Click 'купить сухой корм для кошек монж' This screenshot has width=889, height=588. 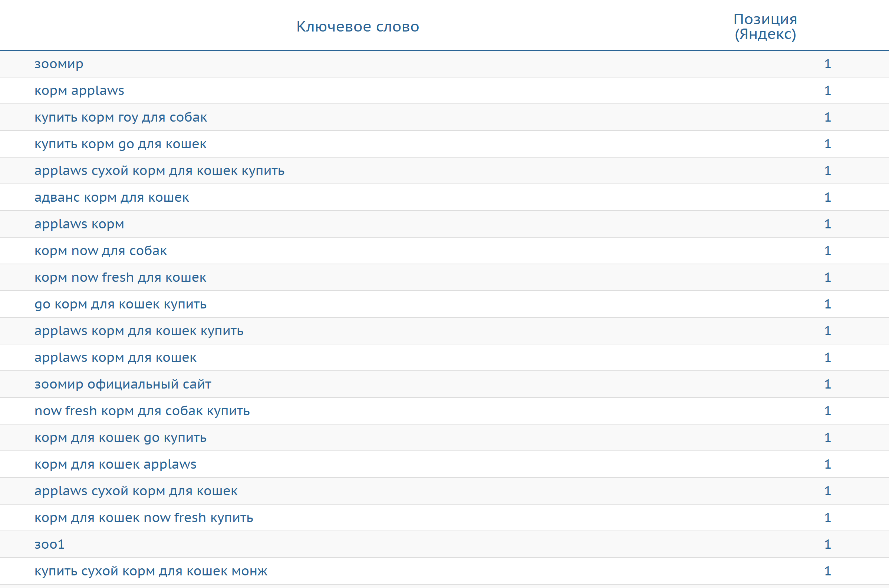click(151, 571)
